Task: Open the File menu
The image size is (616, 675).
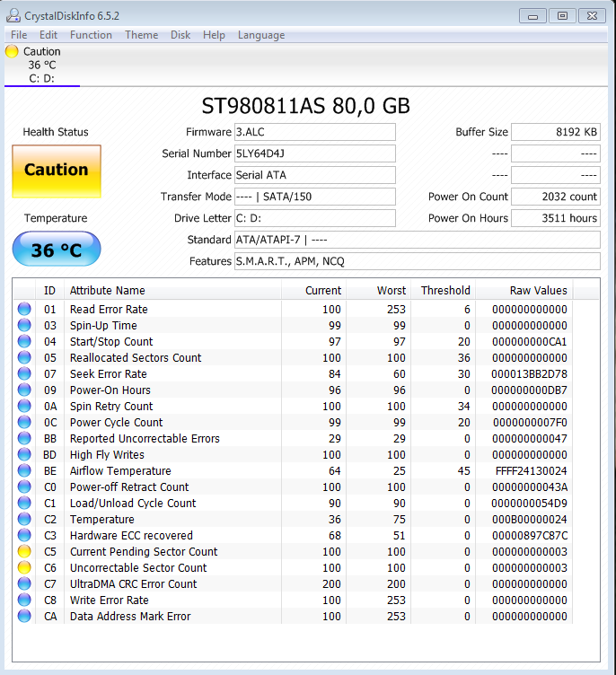Action: (x=19, y=35)
